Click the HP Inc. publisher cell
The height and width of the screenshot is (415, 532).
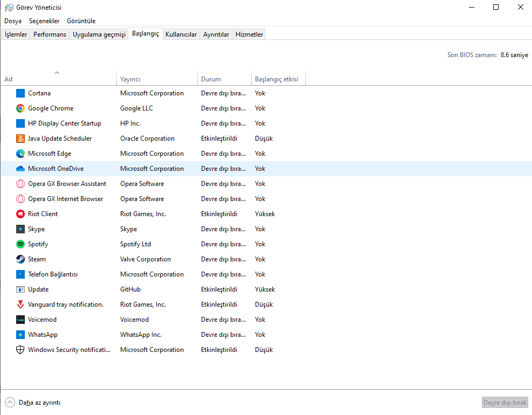(x=130, y=123)
